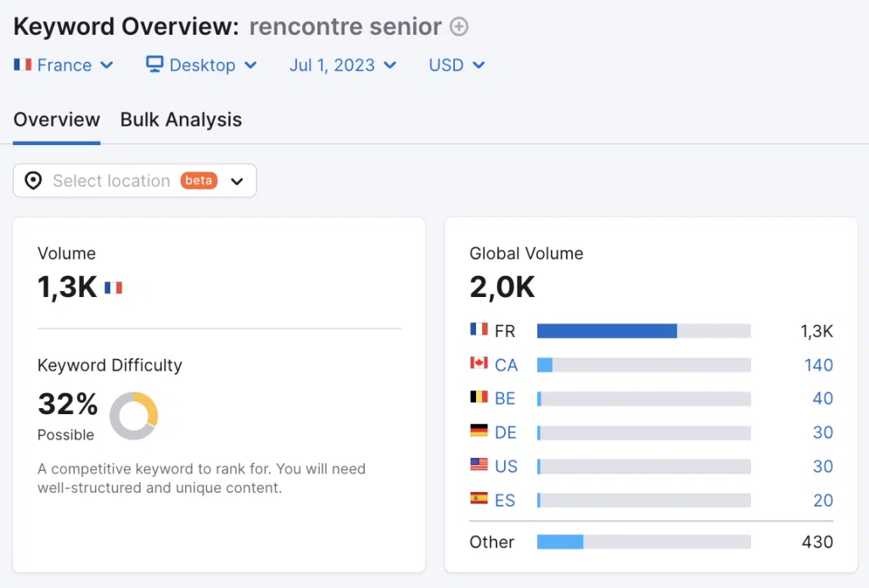Open the Desktop device dropdown
The width and height of the screenshot is (869, 588).
(x=202, y=64)
